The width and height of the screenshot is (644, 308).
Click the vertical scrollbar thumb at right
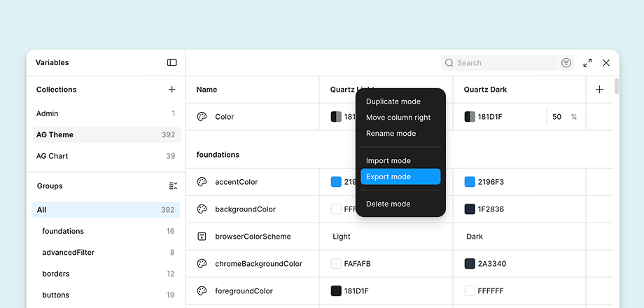pyautogui.click(x=617, y=86)
